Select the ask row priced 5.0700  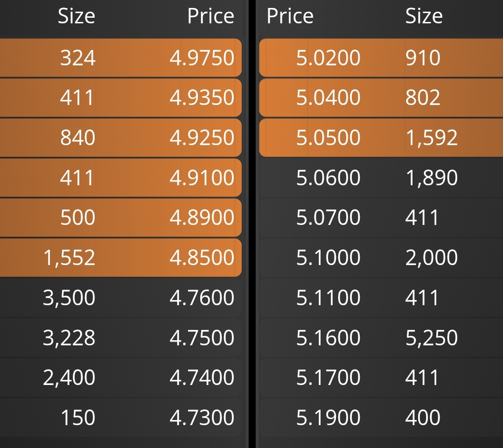pyautogui.click(x=381, y=217)
